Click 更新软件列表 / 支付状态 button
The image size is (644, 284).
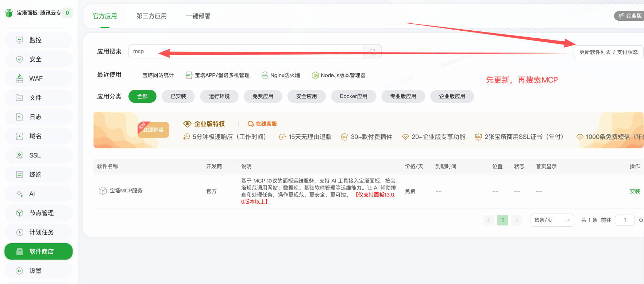609,52
